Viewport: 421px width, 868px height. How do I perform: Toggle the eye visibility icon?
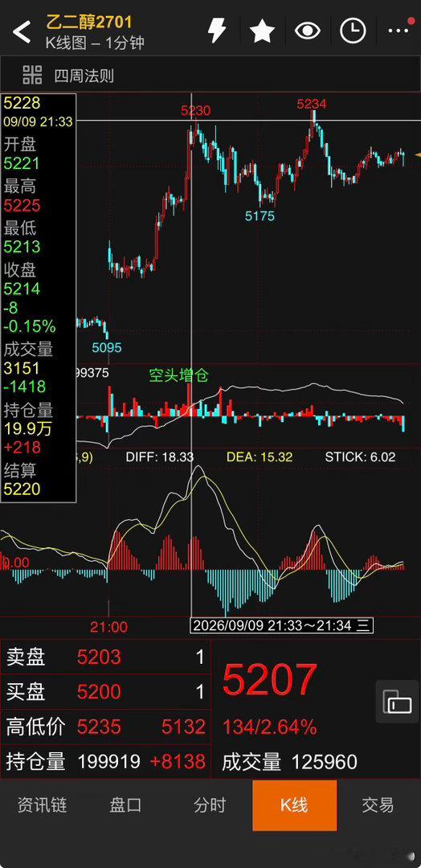coord(308,31)
